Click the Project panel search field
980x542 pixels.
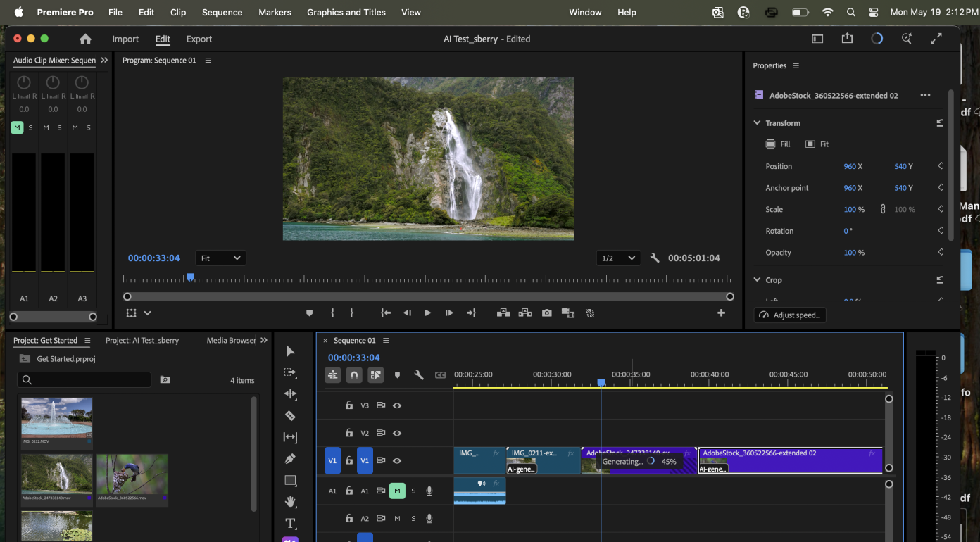pyautogui.click(x=84, y=380)
